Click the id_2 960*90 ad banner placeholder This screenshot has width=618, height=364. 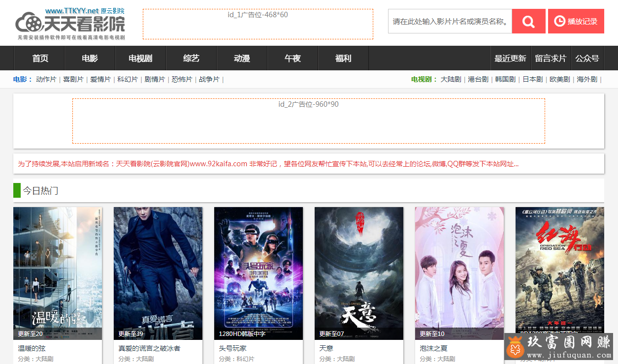coord(309,121)
